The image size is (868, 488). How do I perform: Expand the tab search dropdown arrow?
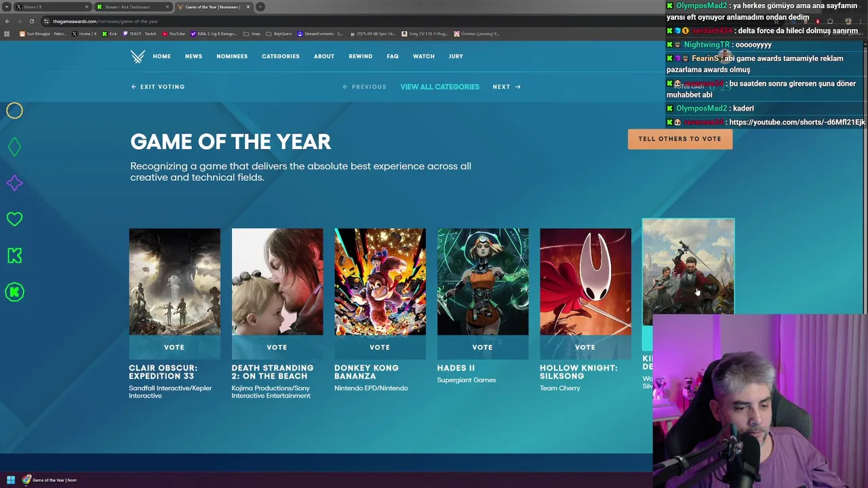(6, 7)
